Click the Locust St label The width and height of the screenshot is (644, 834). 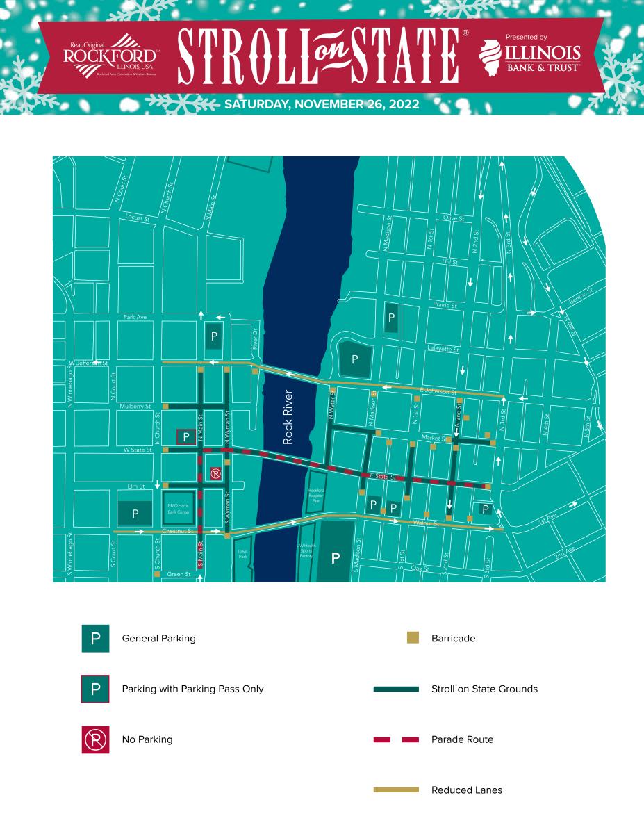tap(138, 218)
